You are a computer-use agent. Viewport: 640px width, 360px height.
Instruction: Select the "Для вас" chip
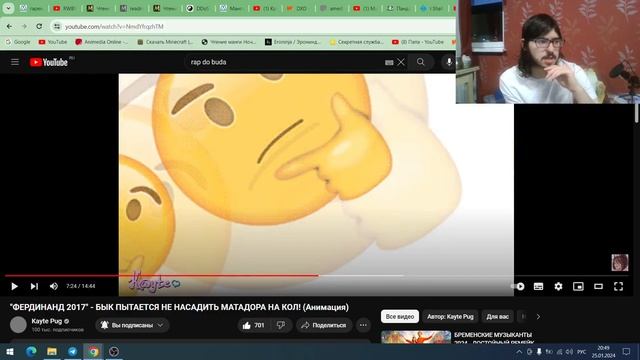pos(498,317)
